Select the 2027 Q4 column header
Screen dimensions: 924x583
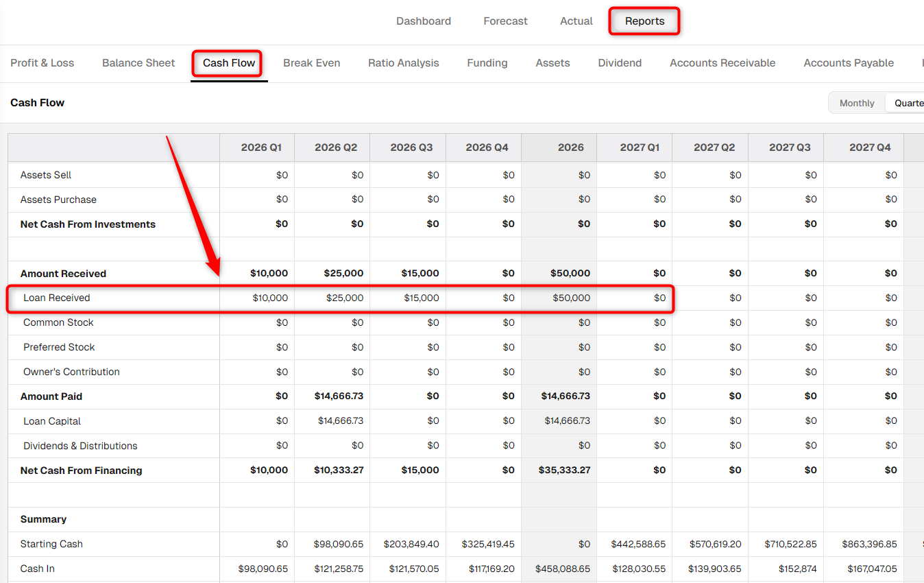pyautogui.click(x=864, y=147)
